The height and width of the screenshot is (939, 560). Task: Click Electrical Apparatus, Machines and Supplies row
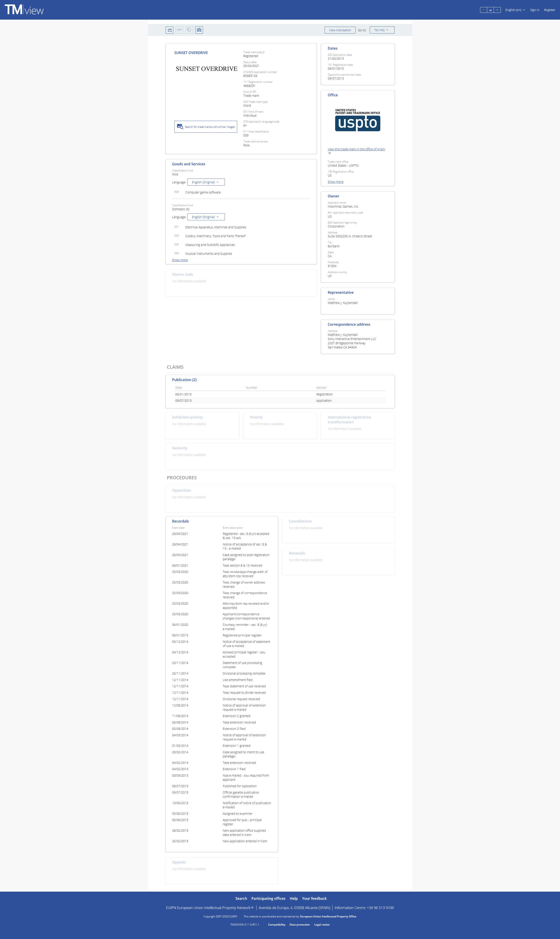coord(215,227)
